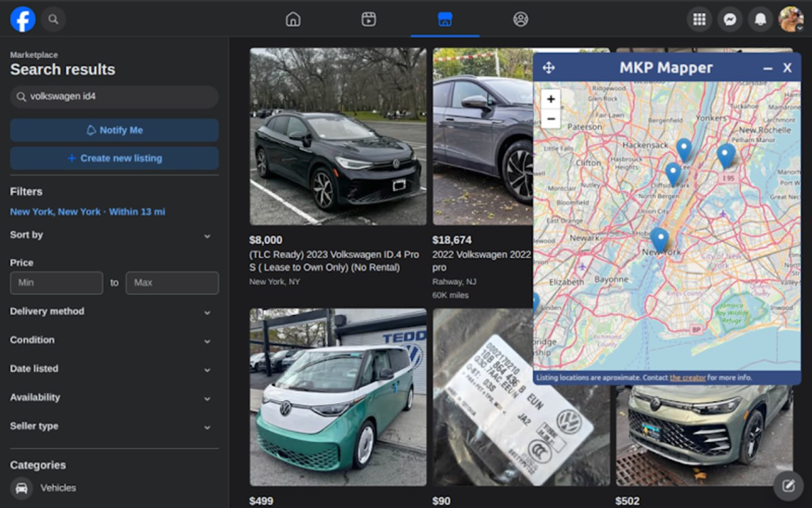
Task: Open the Groups/profile circle tab icon
Action: pyautogui.click(x=520, y=19)
